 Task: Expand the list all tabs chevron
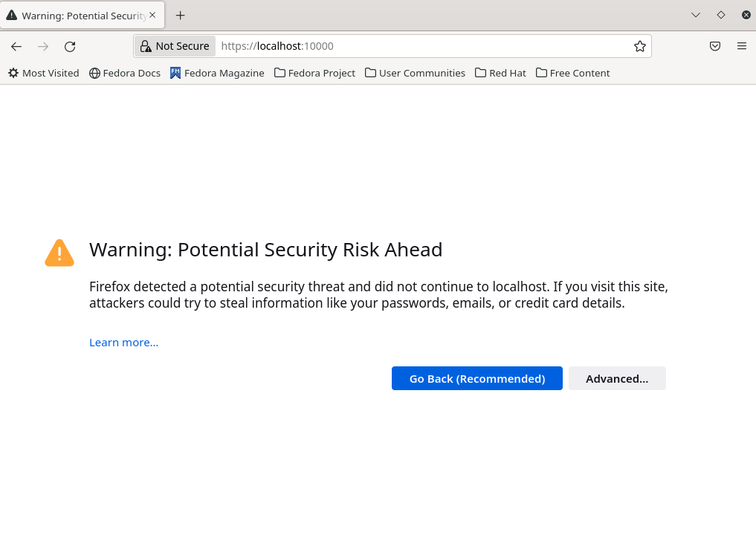pos(696,15)
